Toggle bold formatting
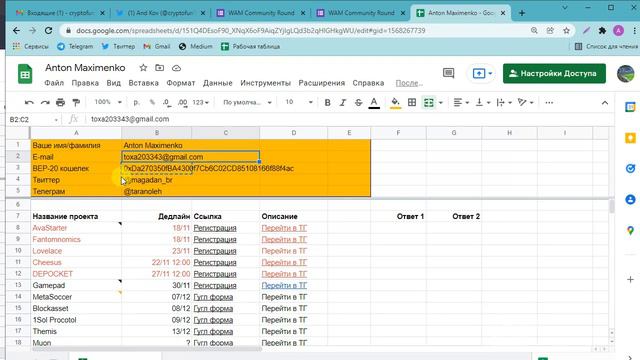The width and height of the screenshot is (640, 360). click(327, 102)
